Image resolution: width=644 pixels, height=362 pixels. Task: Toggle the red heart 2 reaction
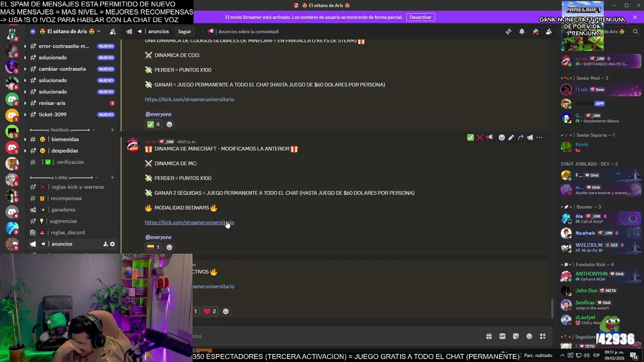[x=210, y=311]
